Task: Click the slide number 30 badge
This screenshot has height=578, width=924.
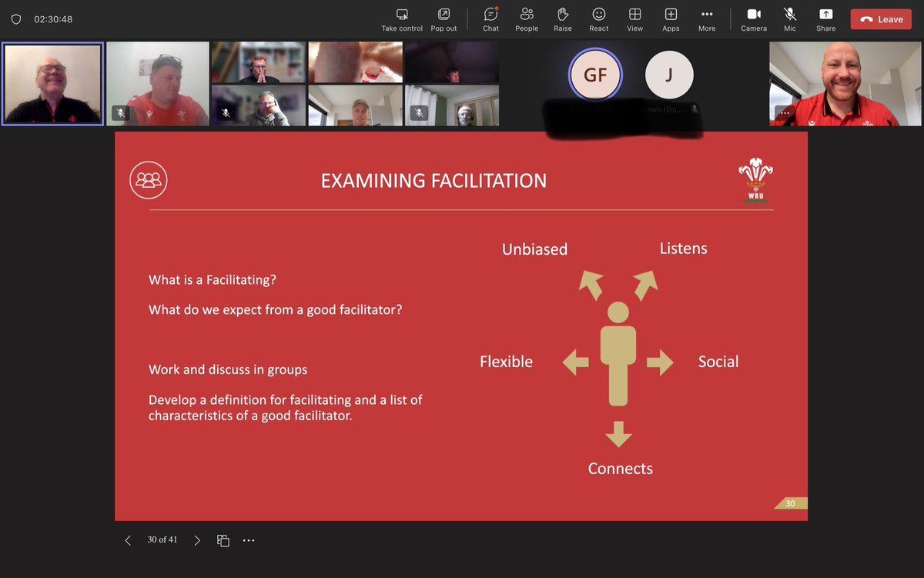Action: [790, 503]
